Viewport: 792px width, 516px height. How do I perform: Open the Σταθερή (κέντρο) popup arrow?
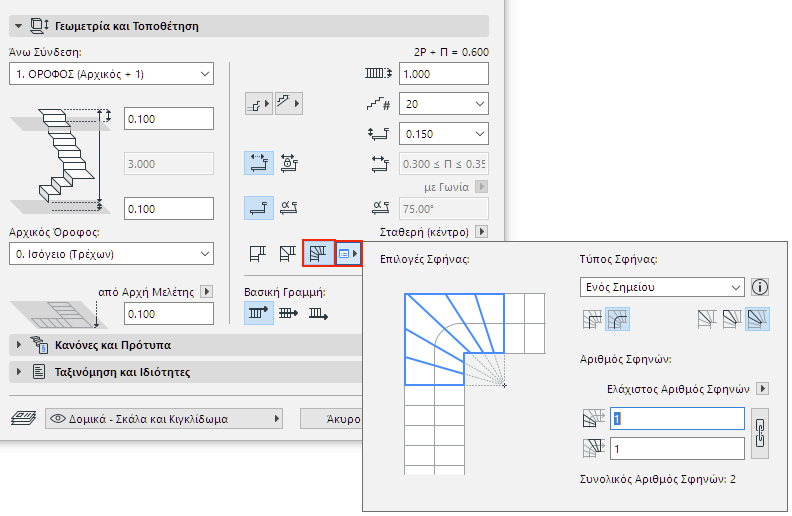(481, 232)
